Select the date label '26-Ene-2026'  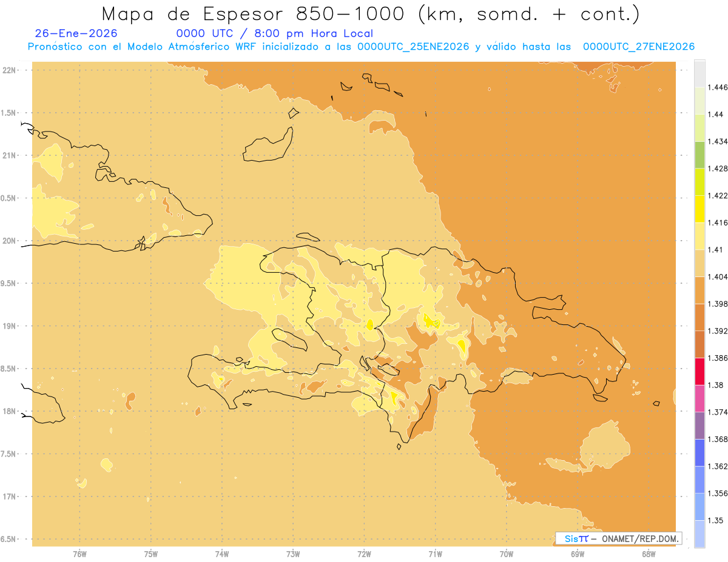pyautogui.click(x=76, y=33)
